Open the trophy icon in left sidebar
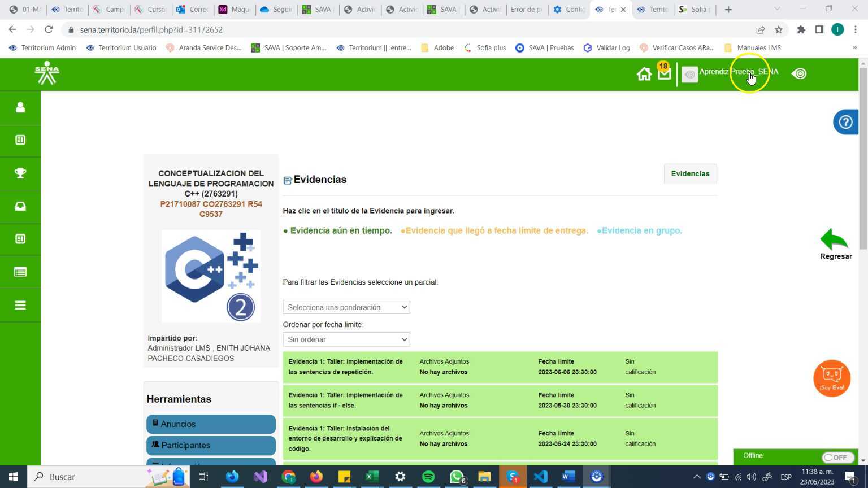Viewport: 868px width, 488px height. pyautogui.click(x=20, y=173)
